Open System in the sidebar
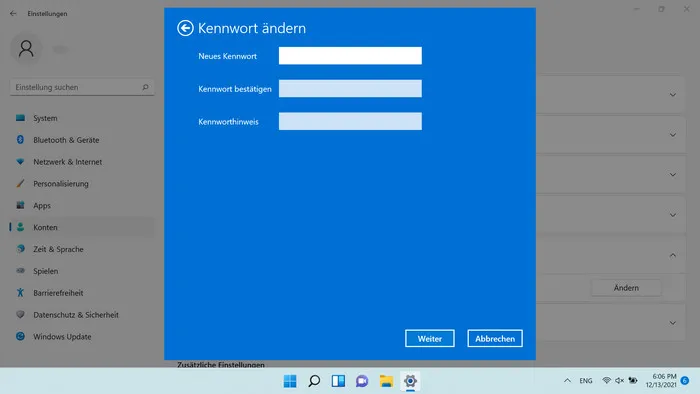The height and width of the screenshot is (394, 700). (82, 118)
